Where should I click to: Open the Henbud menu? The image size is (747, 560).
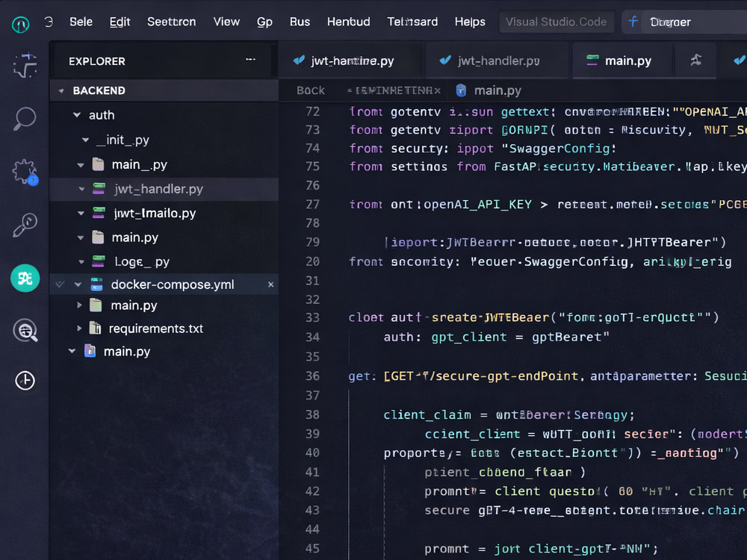point(348,22)
